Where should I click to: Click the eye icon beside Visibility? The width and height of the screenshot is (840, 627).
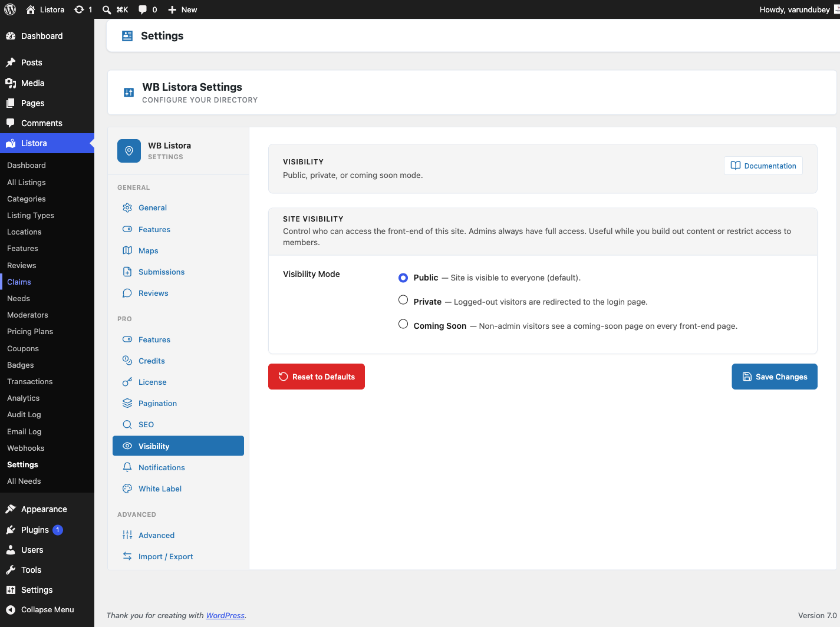click(x=127, y=446)
